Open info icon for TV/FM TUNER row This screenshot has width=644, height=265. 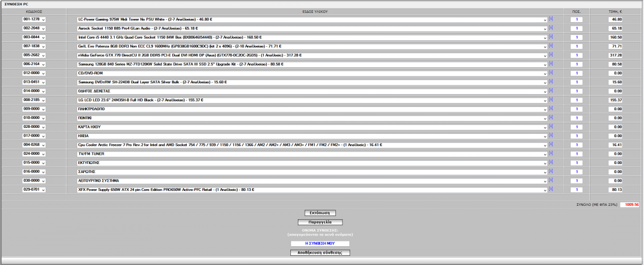coord(551,153)
